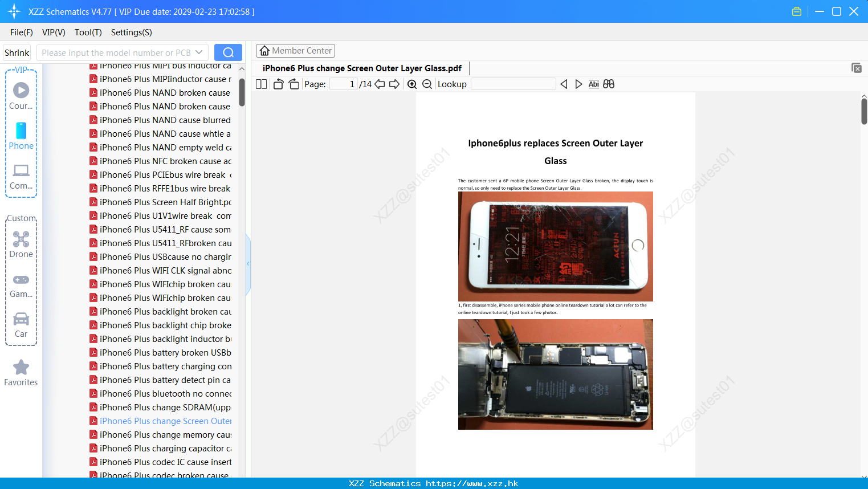868x489 pixels.
Task: Open iPhone6 Plus battery detect pin file
Action: point(161,380)
